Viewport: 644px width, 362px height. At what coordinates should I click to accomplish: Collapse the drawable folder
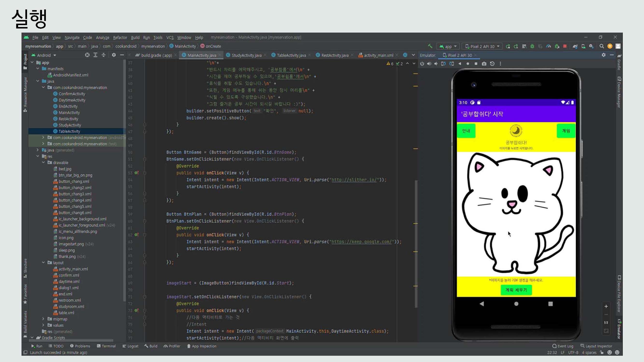click(43, 162)
